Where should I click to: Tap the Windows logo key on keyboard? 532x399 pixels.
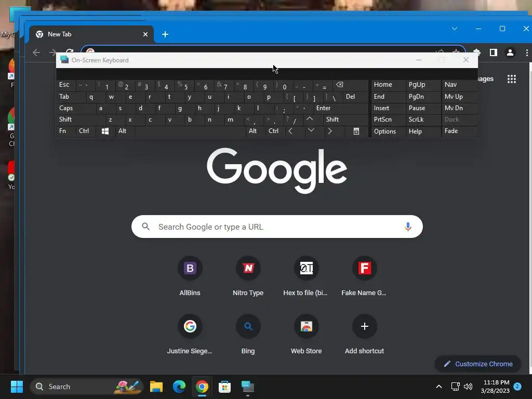click(x=105, y=131)
